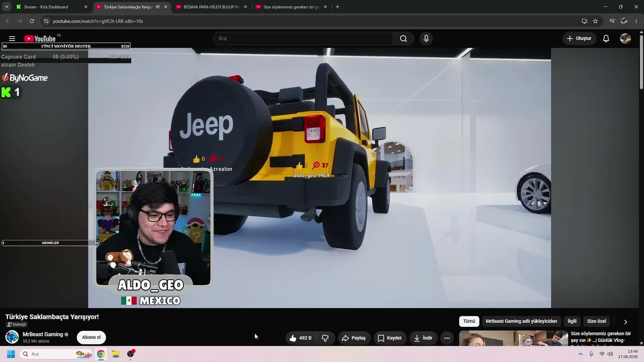This screenshot has width=644, height=362.
Task: Click the Dublajlı dubbed badge
Action: point(16,325)
